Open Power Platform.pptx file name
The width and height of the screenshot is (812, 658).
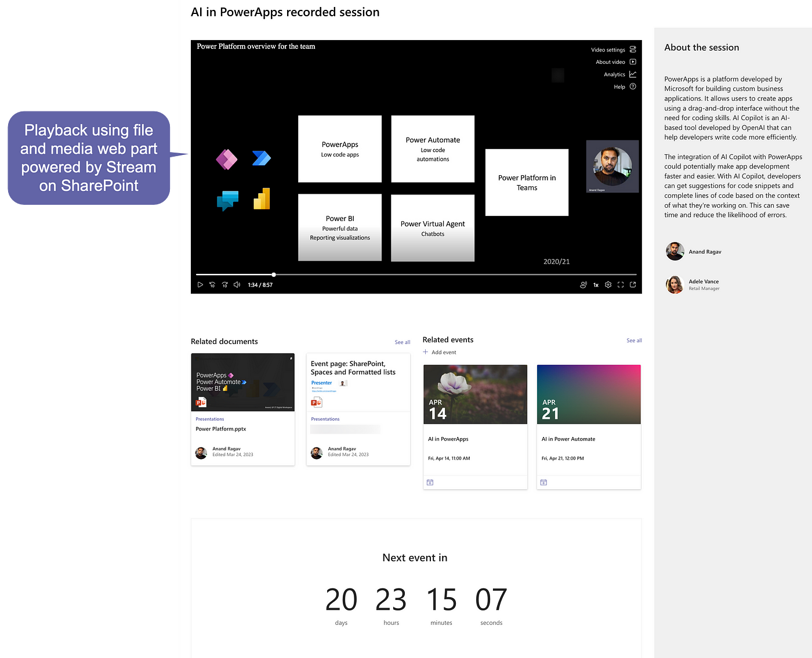click(x=221, y=429)
